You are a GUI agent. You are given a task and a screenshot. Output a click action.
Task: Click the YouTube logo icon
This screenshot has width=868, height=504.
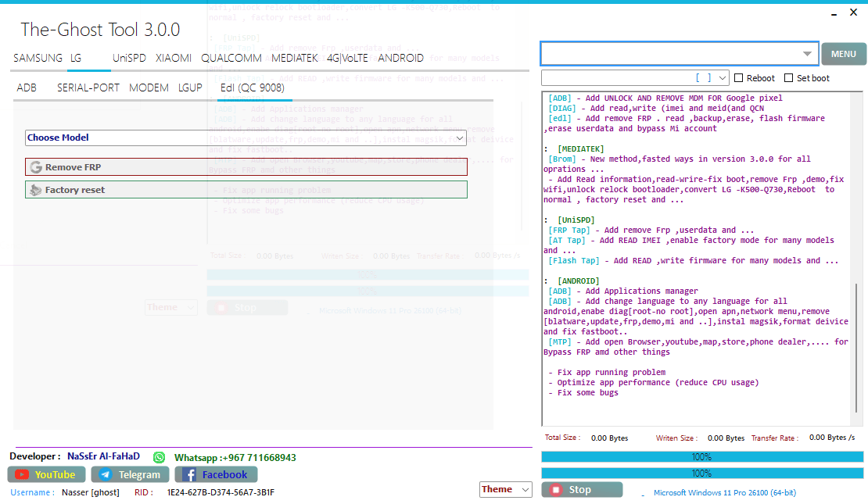(22, 474)
